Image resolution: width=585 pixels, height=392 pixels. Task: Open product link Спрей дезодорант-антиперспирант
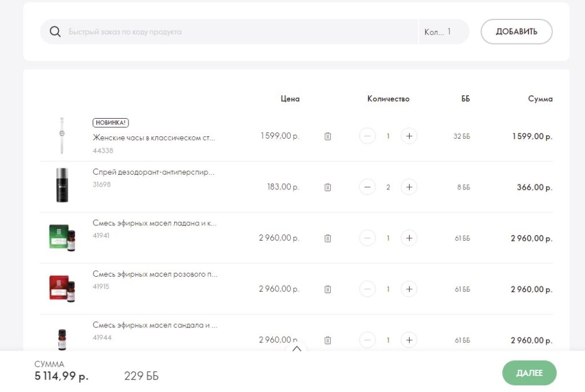(x=153, y=172)
